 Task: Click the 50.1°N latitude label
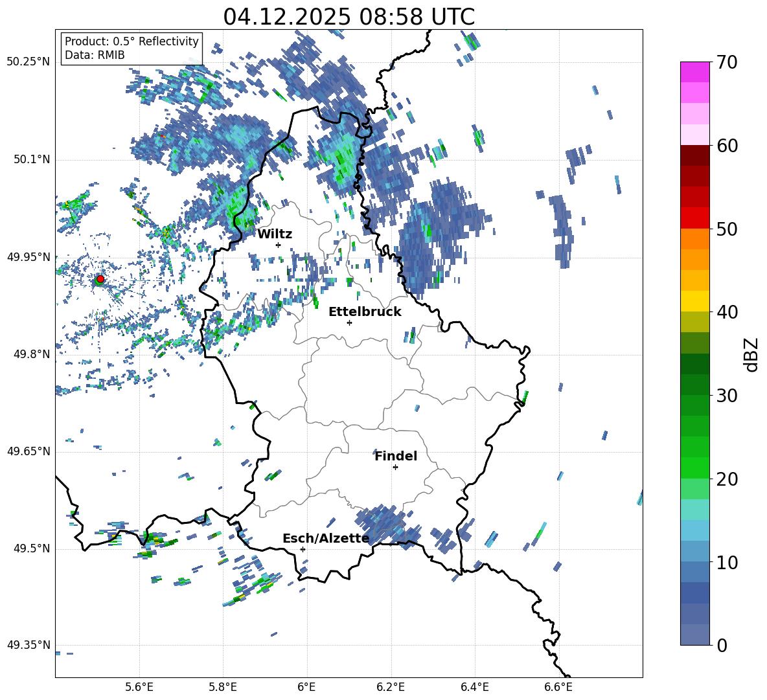32,159
